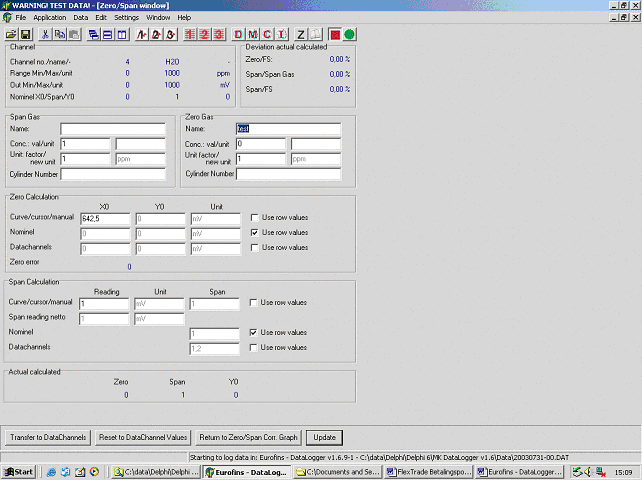642x482 pixels.
Task: Click the red square stop logging icon
Action: pos(335,34)
